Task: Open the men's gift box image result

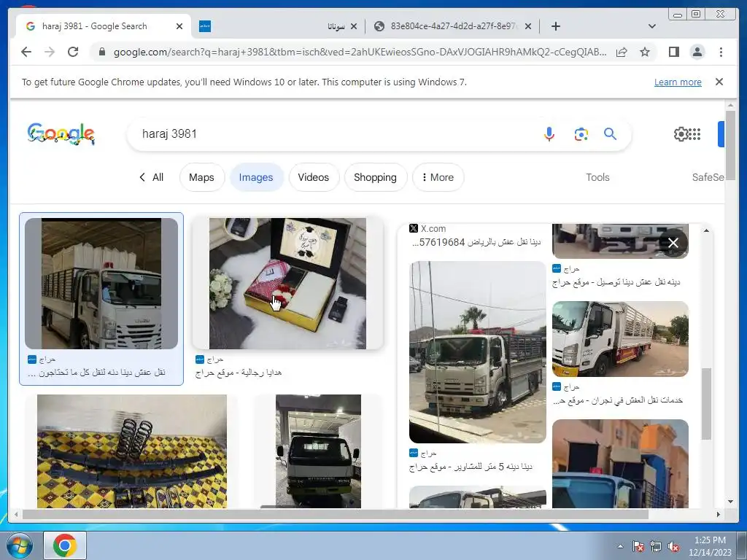Action: [287, 284]
